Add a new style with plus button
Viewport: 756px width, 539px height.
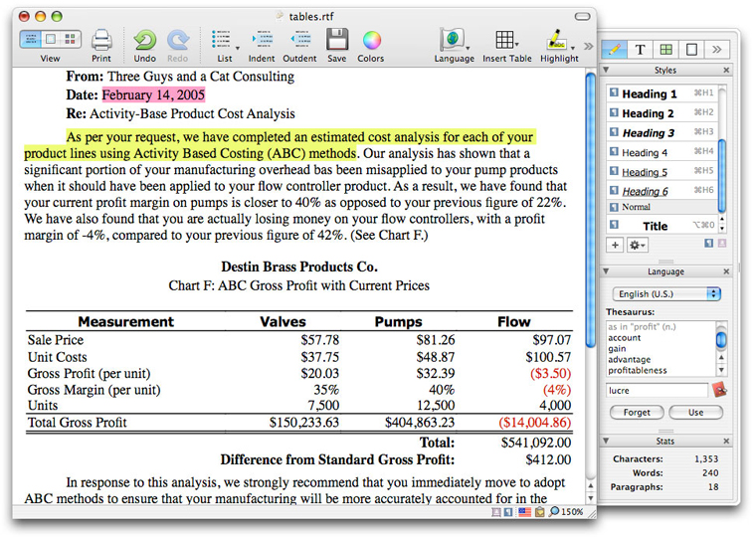tap(615, 245)
